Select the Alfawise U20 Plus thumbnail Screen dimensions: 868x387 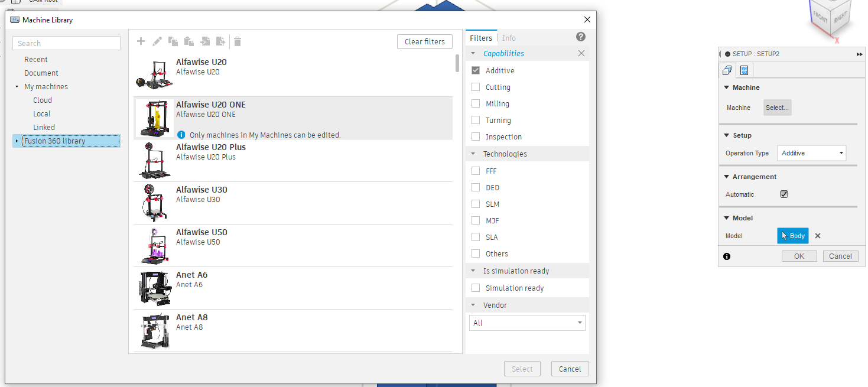(x=154, y=161)
